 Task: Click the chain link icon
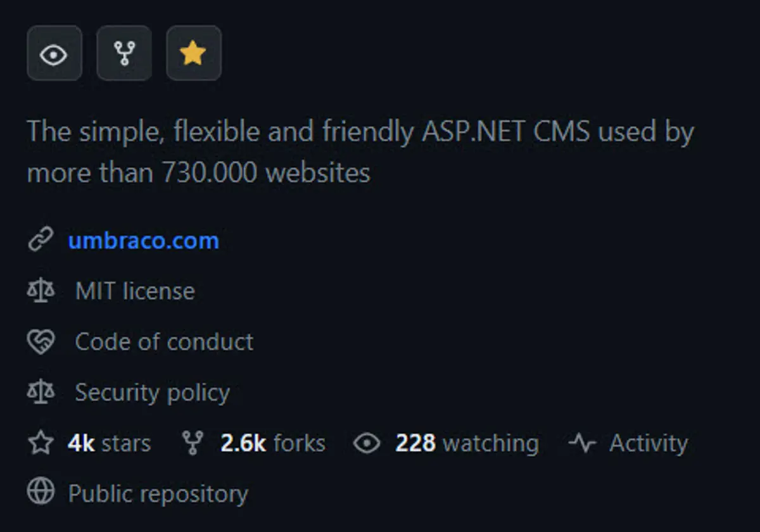click(41, 241)
